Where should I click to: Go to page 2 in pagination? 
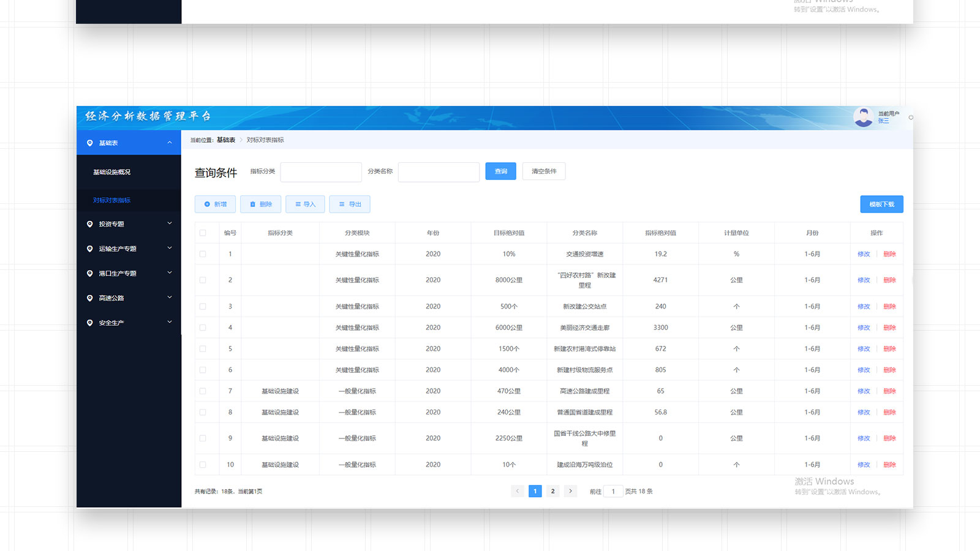click(552, 491)
